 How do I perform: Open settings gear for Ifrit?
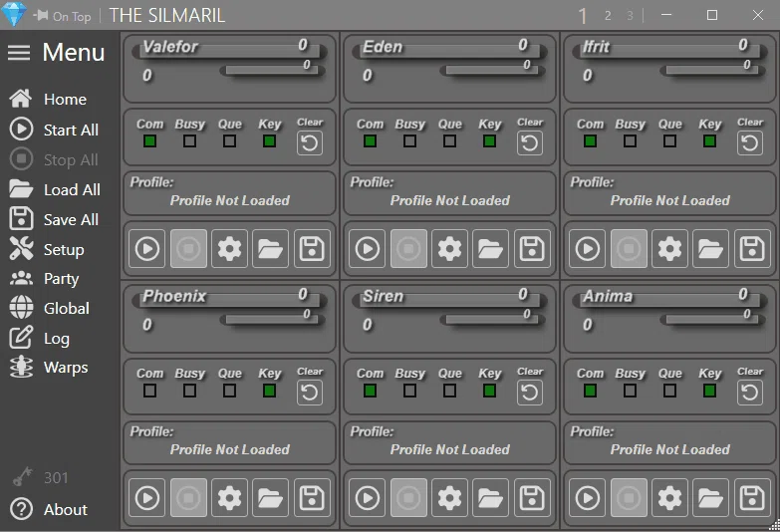[x=669, y=248]
